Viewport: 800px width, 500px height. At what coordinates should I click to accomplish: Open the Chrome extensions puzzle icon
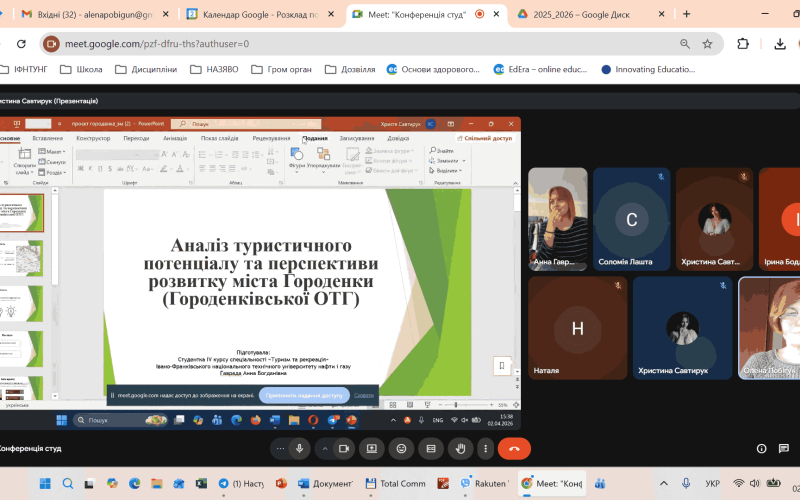click(743, 44)
